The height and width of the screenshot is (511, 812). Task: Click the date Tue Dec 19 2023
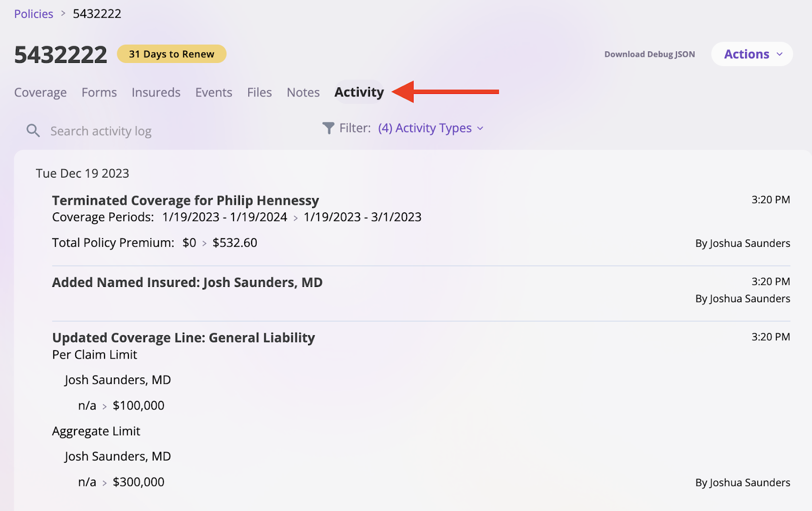click(x=82, y=173)
